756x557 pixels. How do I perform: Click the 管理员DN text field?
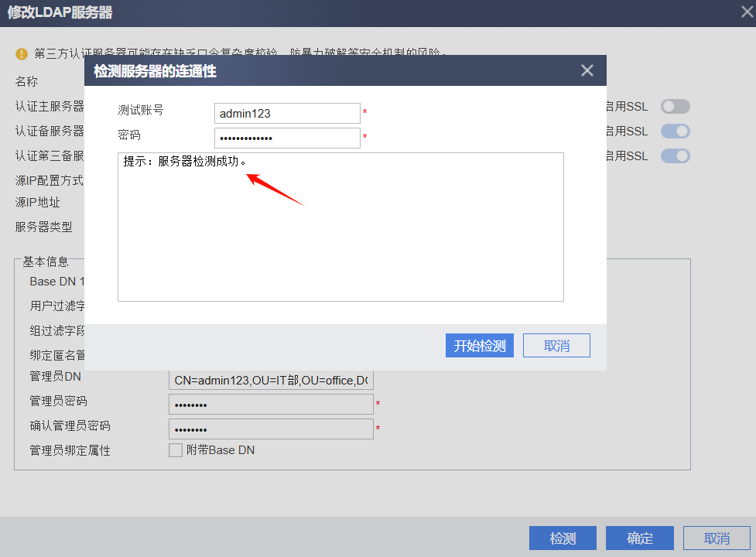click(x=271, y=380)
